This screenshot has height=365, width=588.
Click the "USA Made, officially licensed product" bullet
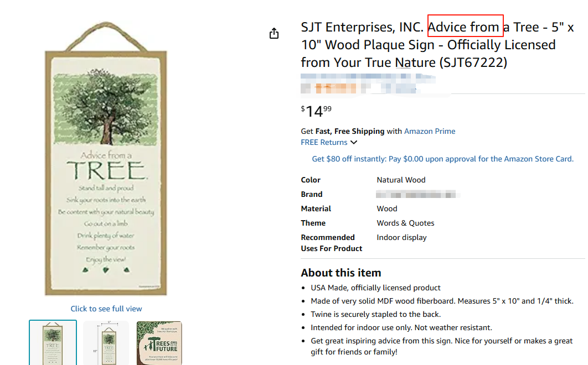(x=375, y=288)
